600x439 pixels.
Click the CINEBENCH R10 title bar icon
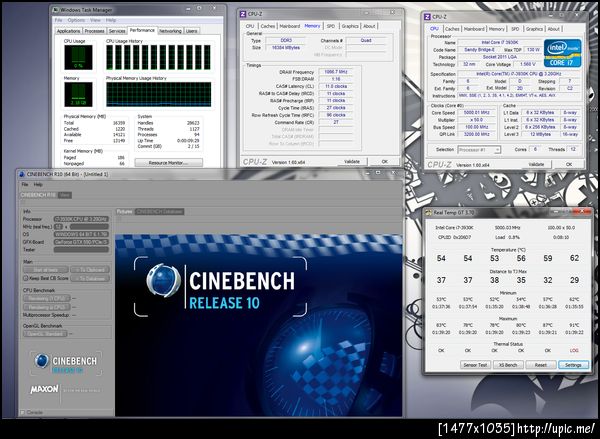point(22,174)
